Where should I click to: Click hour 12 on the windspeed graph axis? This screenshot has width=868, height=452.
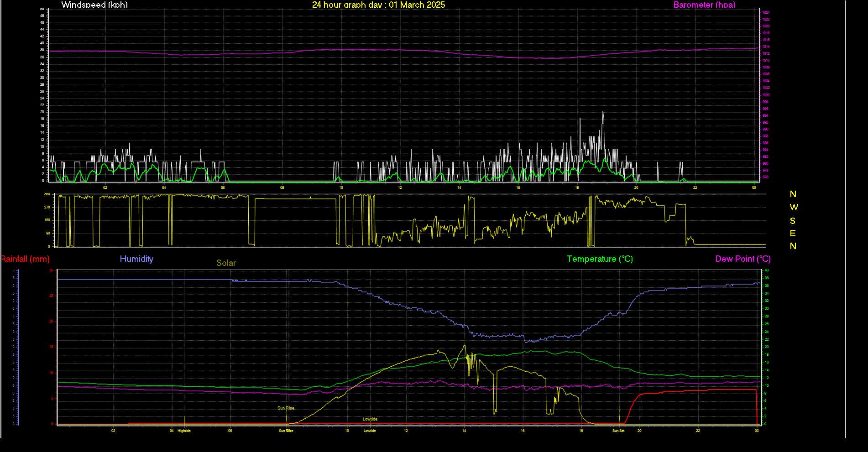point(400,187)
